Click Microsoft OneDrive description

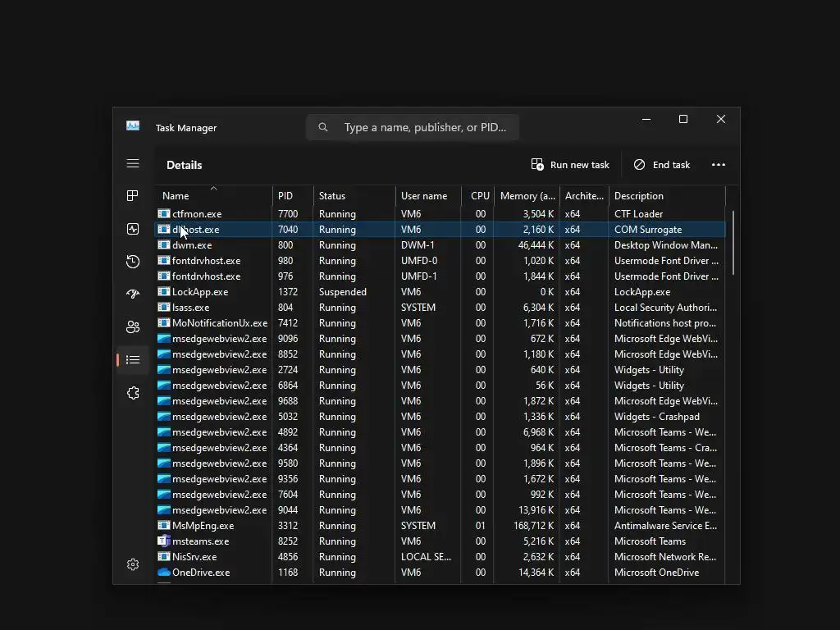(656, 572)
